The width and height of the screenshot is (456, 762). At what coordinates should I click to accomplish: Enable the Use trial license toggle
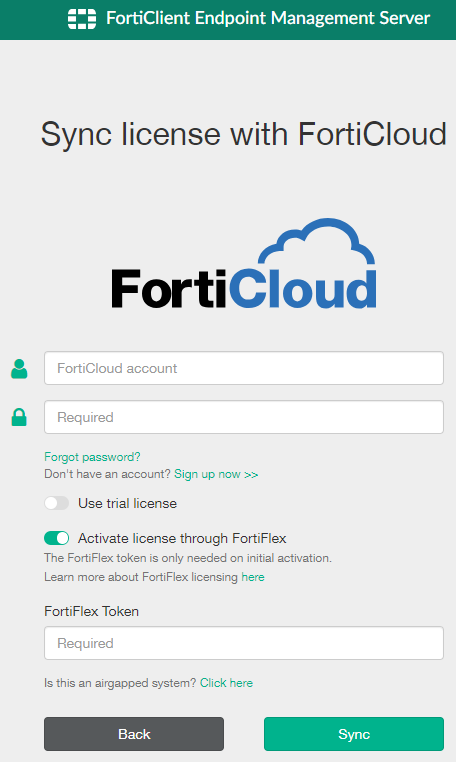coord(56,503)
